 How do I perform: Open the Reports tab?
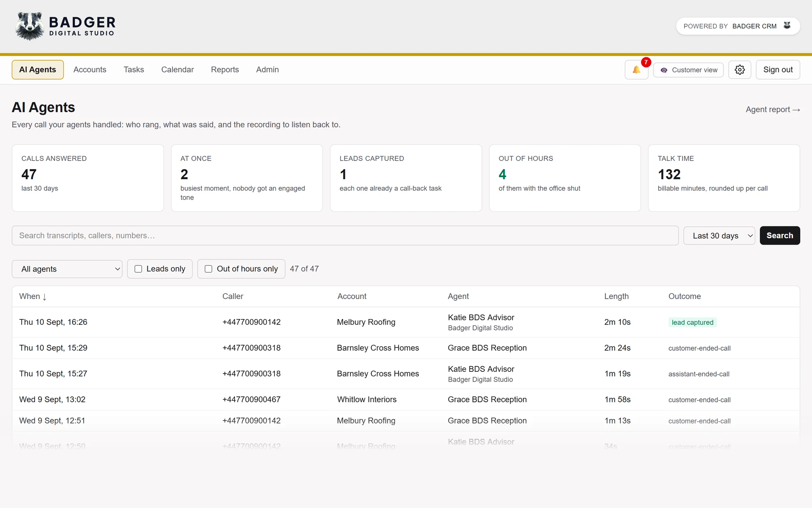(225, 69)
